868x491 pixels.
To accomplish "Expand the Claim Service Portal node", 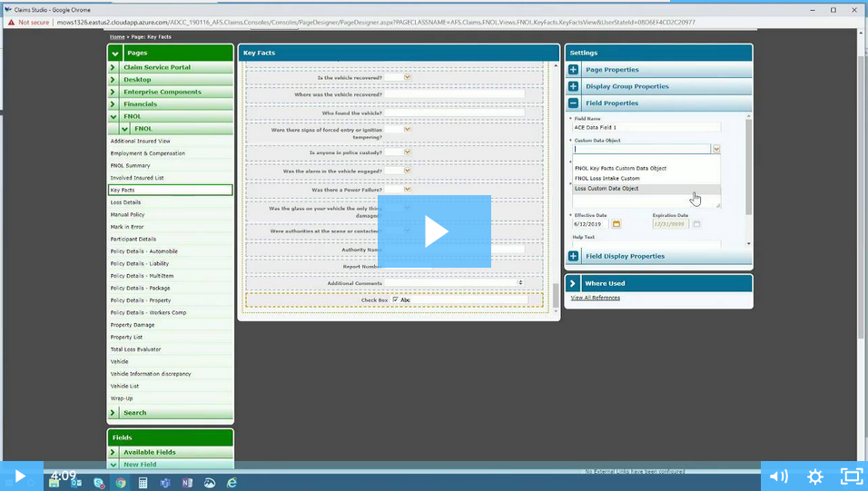I will (113, 67).
